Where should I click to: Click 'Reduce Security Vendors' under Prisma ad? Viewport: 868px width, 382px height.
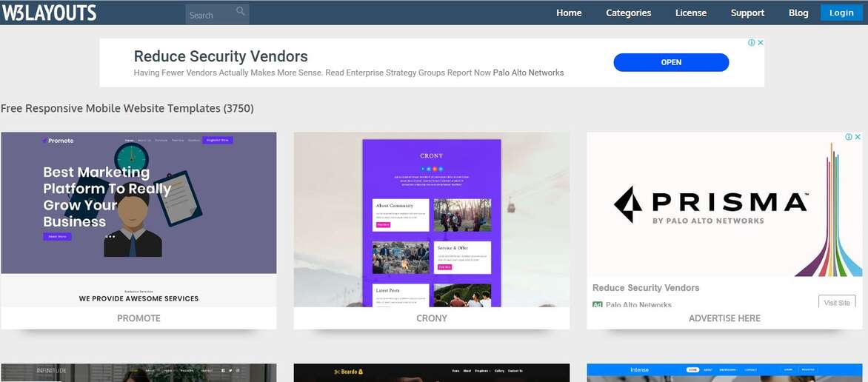point(646,288)
